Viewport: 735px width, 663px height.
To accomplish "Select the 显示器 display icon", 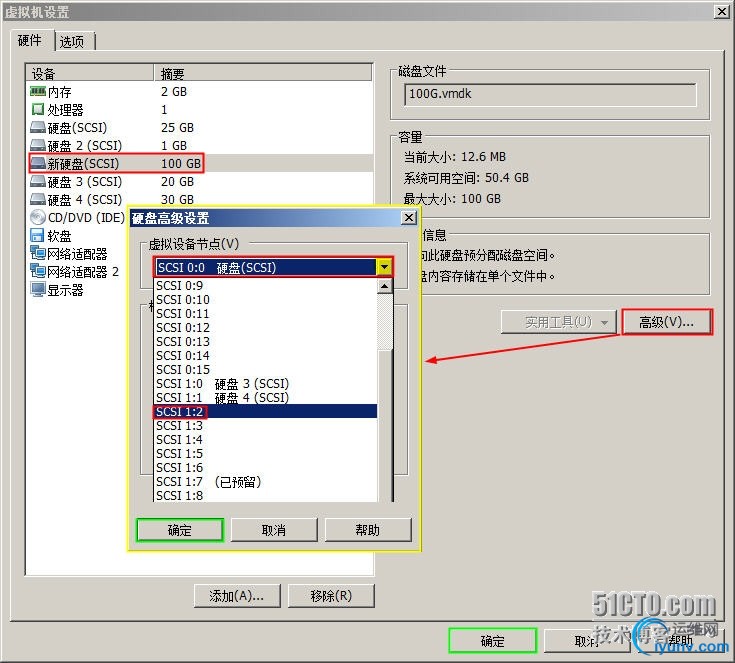I will coord(38,290).
